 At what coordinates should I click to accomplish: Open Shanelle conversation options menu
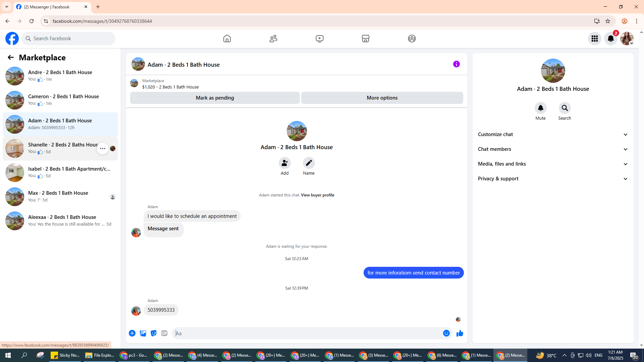click(x=102, y=148)
